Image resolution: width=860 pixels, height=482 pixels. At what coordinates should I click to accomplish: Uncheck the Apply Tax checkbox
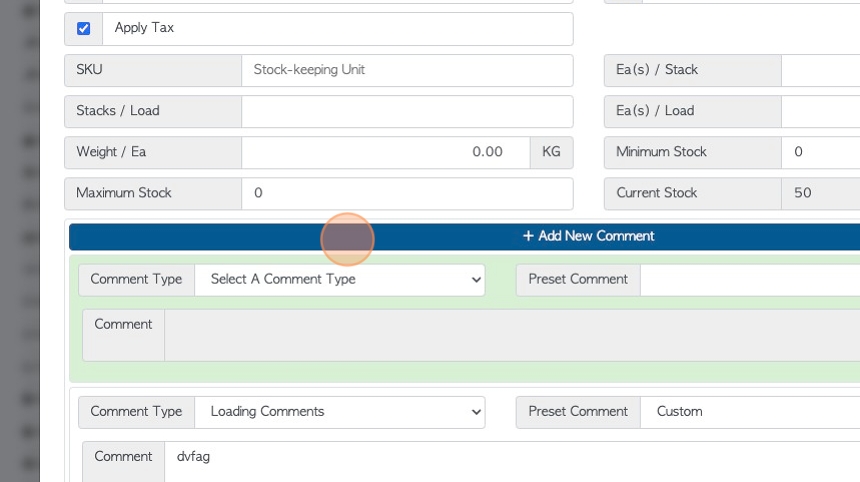(x=83, y=29)
